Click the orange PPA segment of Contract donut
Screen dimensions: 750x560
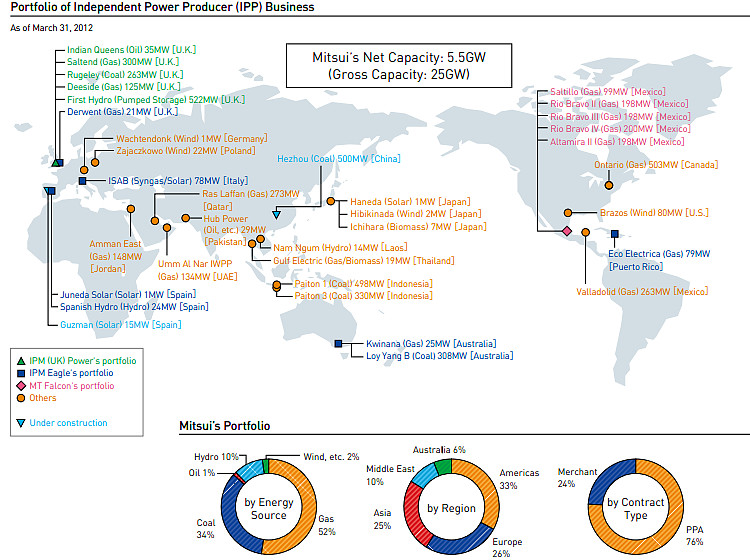[x=665, y=536]
